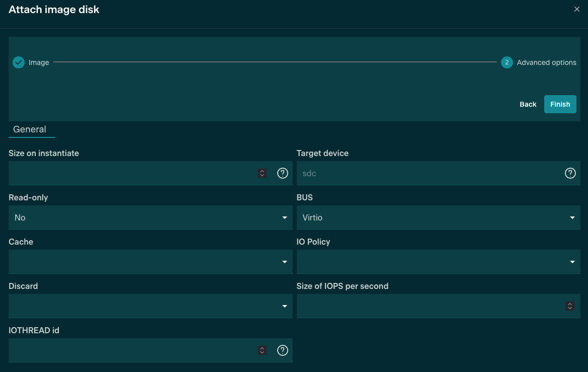
Task: Open the Read-only dropdown
Action: pos(150,217)
